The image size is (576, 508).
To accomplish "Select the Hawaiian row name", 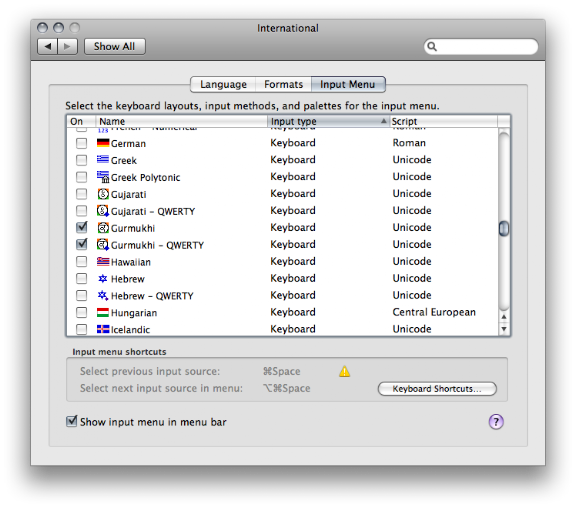I will [131, 262].
